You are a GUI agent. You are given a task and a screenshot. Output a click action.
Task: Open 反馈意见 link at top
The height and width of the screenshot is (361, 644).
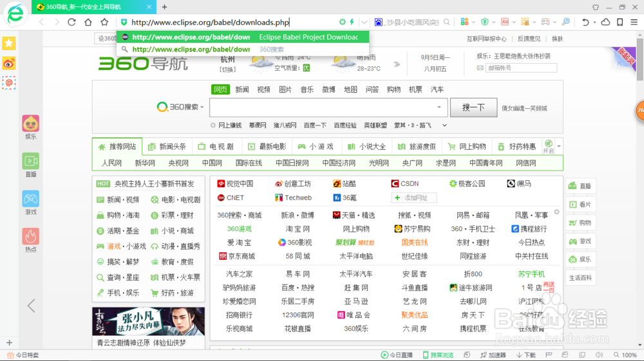tap(529, 39)
